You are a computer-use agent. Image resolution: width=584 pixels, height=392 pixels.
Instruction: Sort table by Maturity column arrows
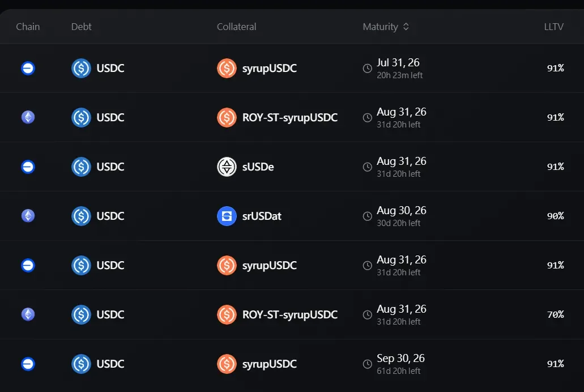406,27
